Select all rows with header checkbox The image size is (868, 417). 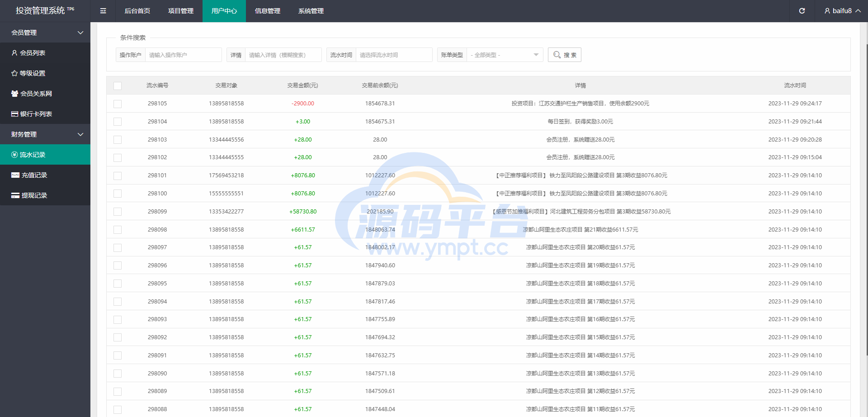pos(118,85)
